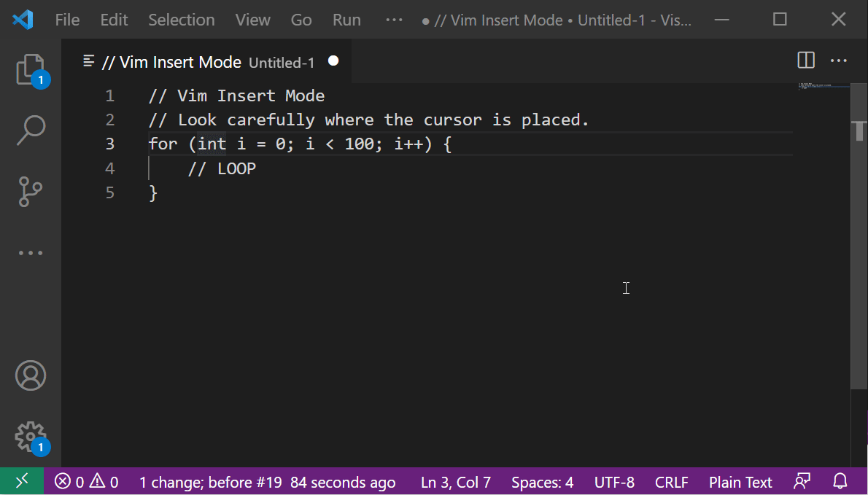This screenshot has height=495, width=868.
Task: Select language mode Plain Text
Action: coord(740,483)
